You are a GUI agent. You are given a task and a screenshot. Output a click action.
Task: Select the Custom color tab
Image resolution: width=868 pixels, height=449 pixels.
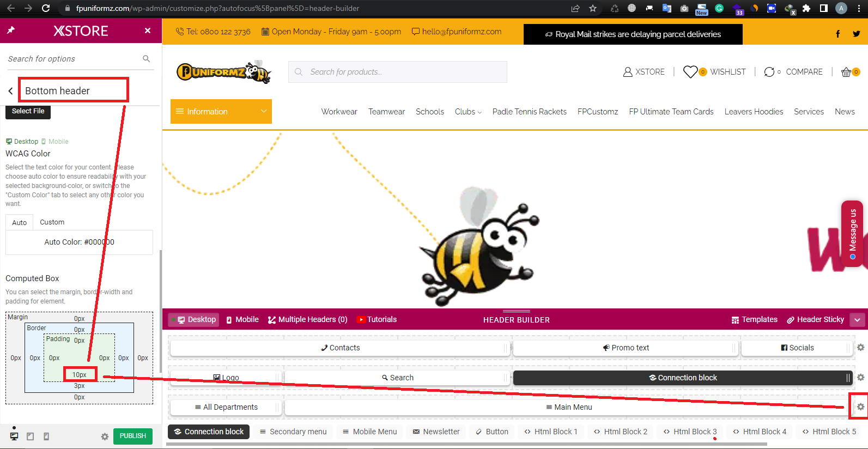pyautogui.click(x=52, y=222)
